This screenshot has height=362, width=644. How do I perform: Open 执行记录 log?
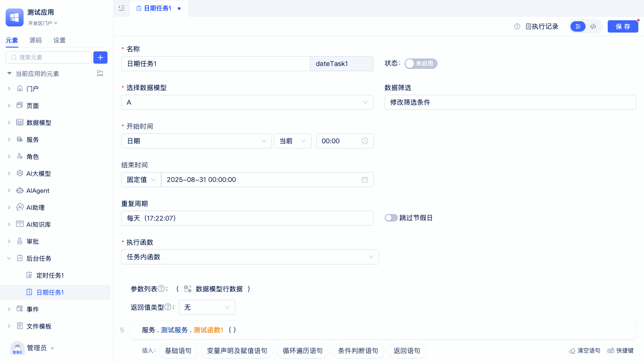(x=542, y=26)
